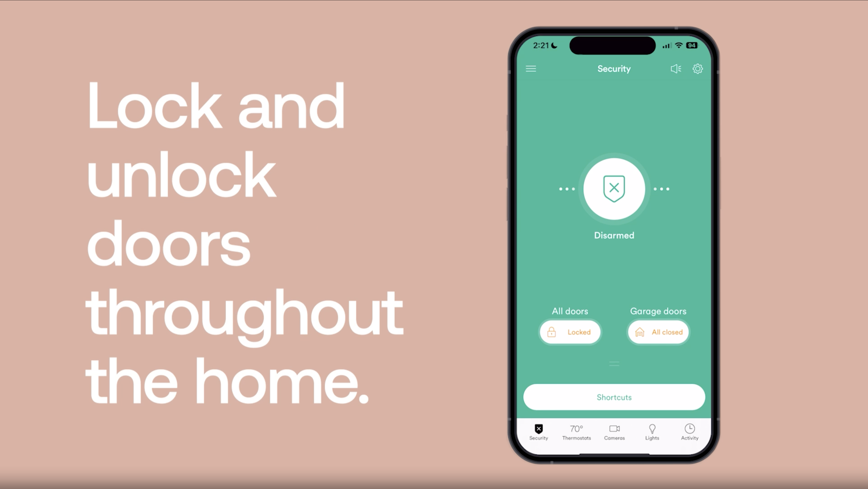Image resolution: width=868 pixels, height=489 pixels.
Task: Toggle the All doors Locked status
Action: 569,331
